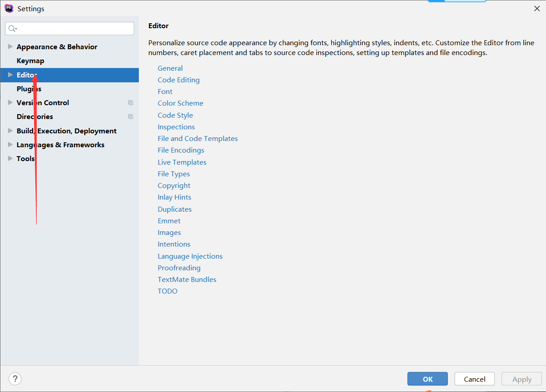Expand the Editor tree node arrow
The height and width of the screenshot is (392, 546).
(10, 75)
